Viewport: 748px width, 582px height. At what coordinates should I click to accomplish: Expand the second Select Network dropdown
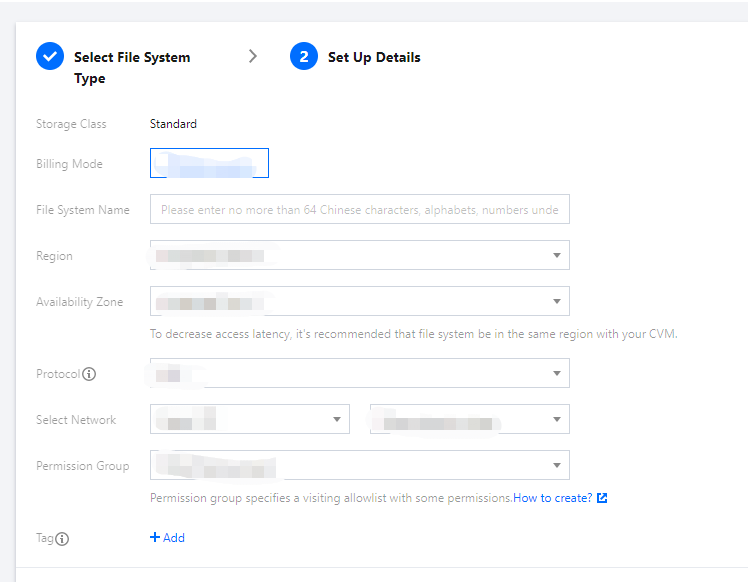[x=557, y=420]
